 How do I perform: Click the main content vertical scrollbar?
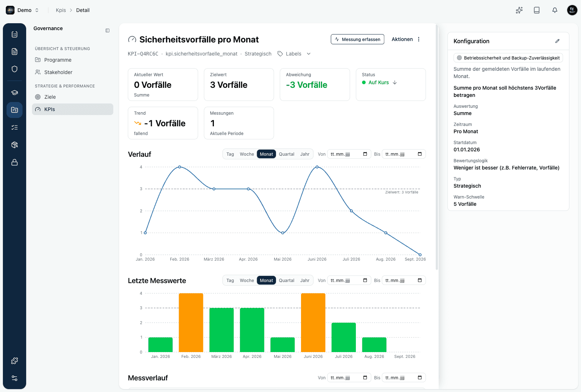[x=437, y=147]
